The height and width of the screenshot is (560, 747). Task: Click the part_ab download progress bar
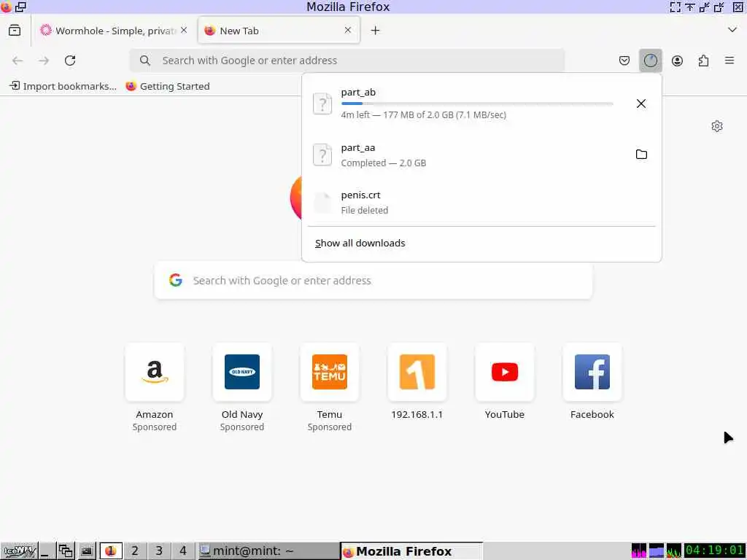pos(477,104)
